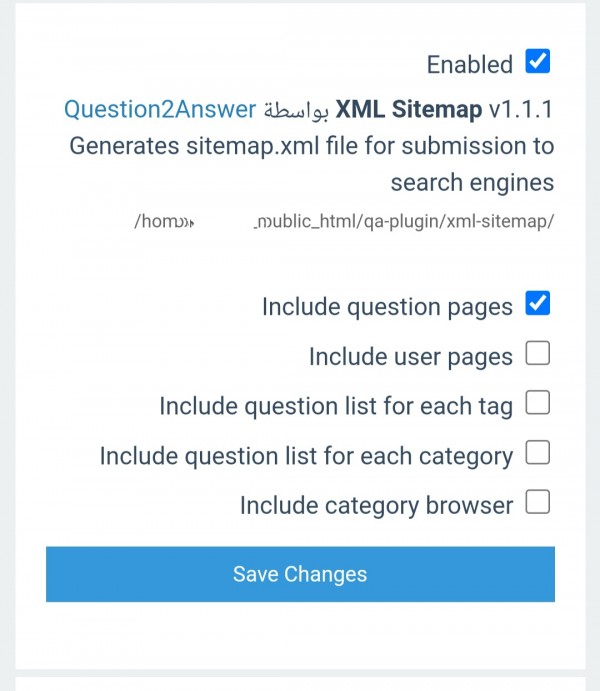Screen dimensions: 600x691
Task: Click the Enabled label text
Action: (470, 65)
